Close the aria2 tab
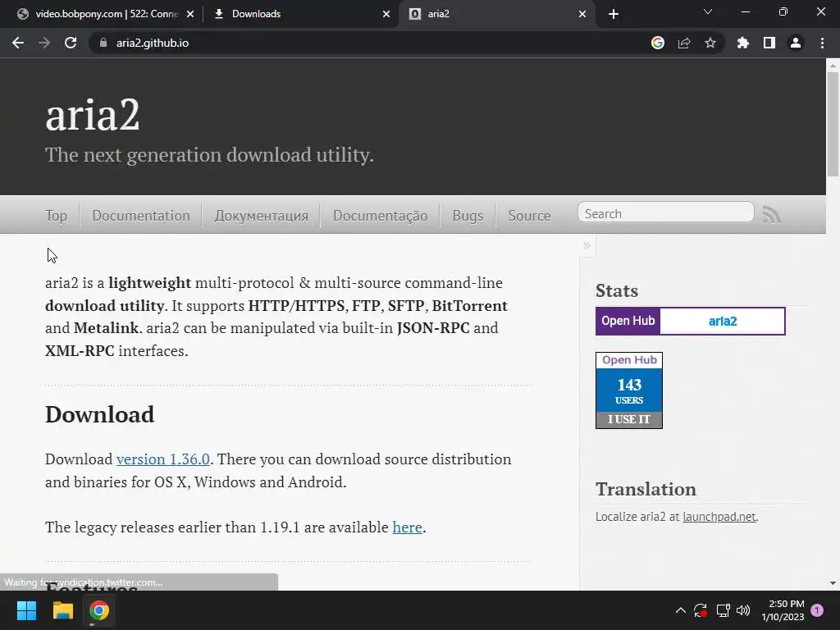This screenshot has height=630, width=840. pyautogui.click(x=582, y=14)
